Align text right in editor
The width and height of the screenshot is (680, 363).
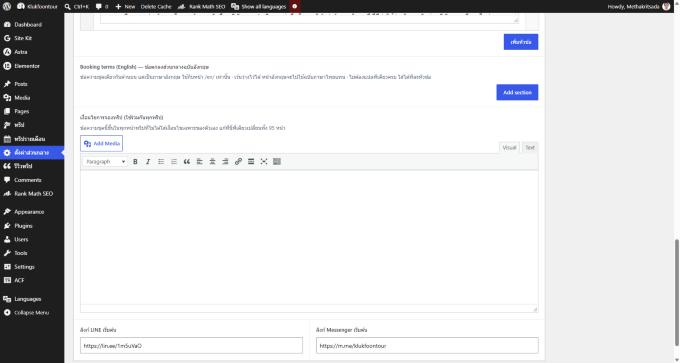point(225,162)
